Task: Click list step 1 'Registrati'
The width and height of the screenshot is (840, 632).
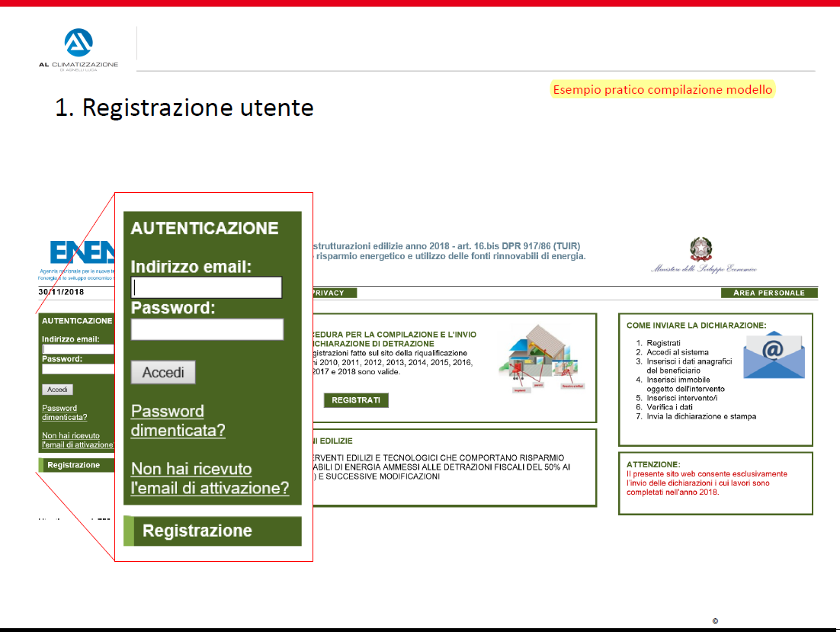Action: click(663, 343)
